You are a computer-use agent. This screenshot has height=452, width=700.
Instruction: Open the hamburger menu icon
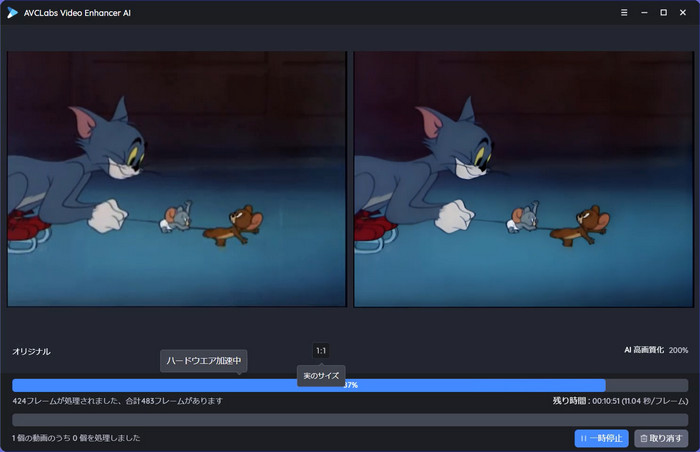click(x=624, y=13)
